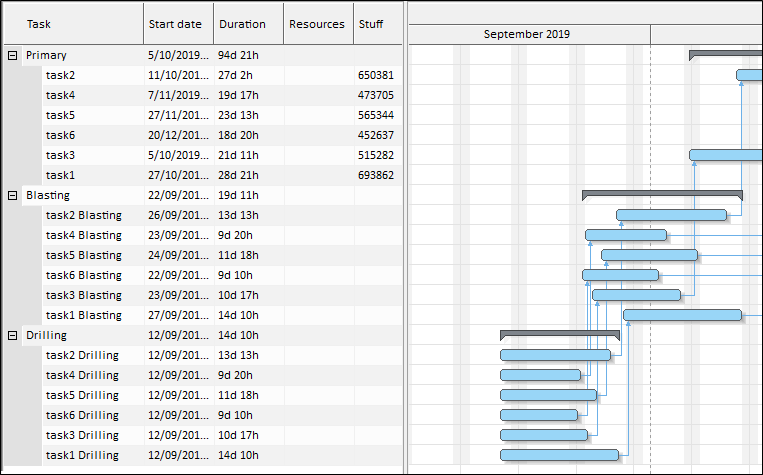Click the task2 Drilling Gantt bar
Screen dimensions: 763x475
[555, 355]
